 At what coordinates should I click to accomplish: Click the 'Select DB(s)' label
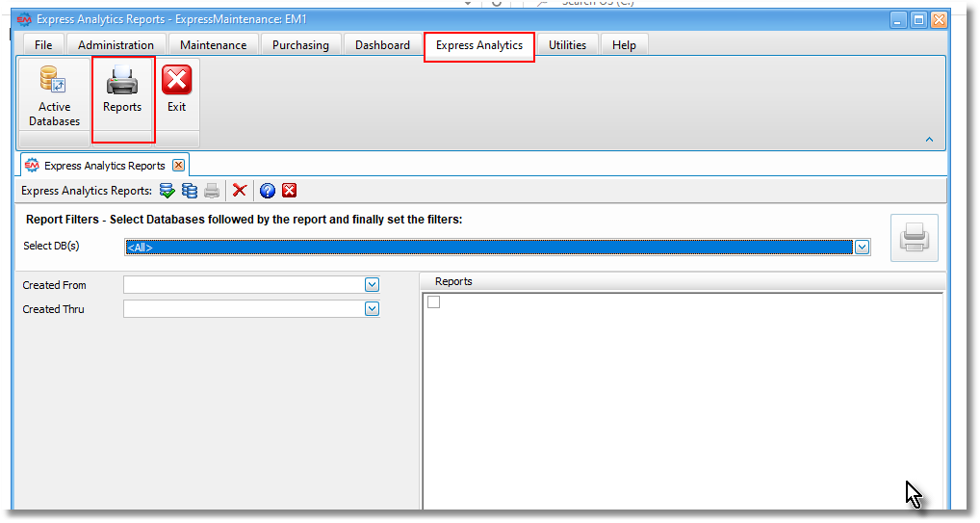(x=51, y=246)
